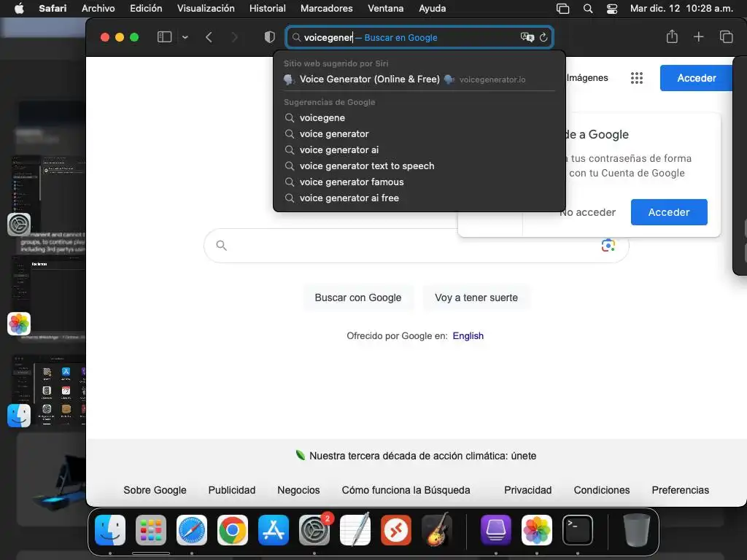
Task: Click Spotlight search icon in menu bar
Action: tap(588, 9)
